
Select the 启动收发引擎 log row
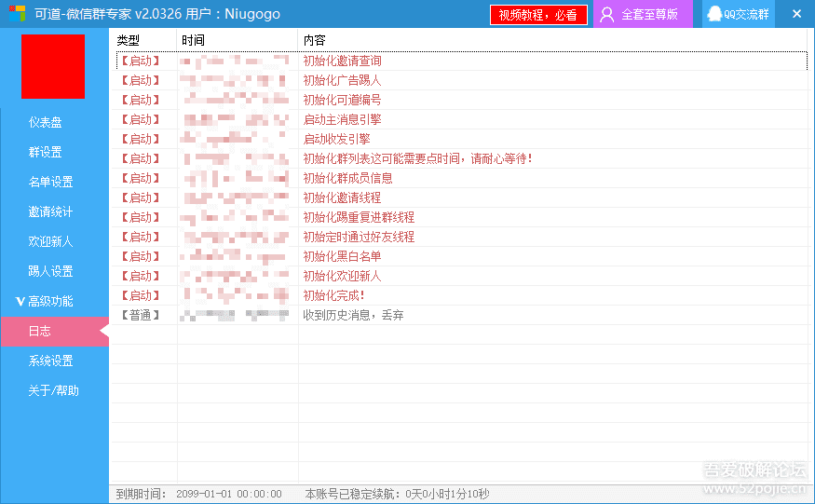click(461, 139)
